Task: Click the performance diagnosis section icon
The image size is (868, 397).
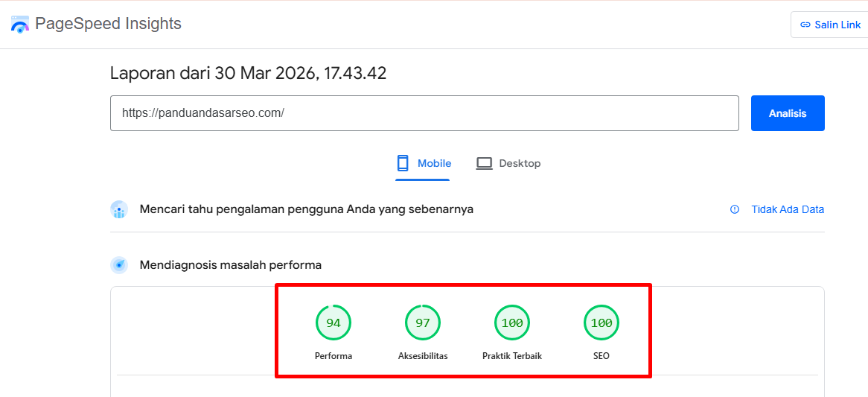Action: (119, 265)
